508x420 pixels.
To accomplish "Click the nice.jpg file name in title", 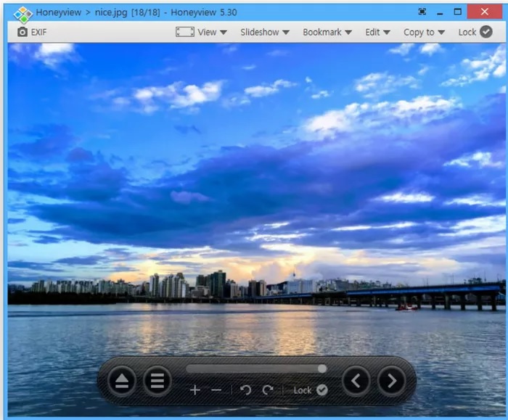I will point(111,12).
